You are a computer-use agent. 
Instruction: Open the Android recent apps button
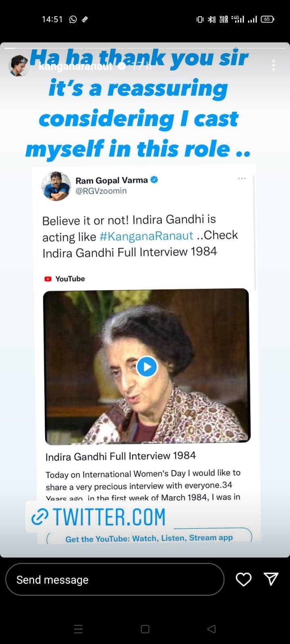[x=79, y=629]
